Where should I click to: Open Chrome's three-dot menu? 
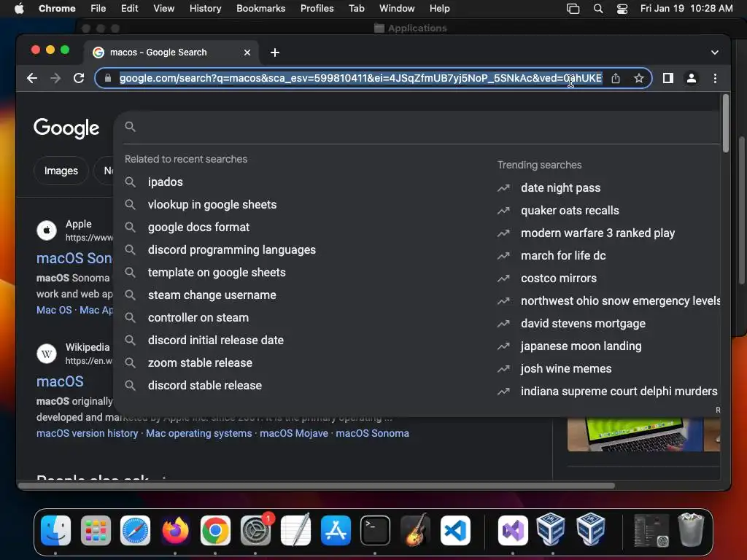[715, 78]
